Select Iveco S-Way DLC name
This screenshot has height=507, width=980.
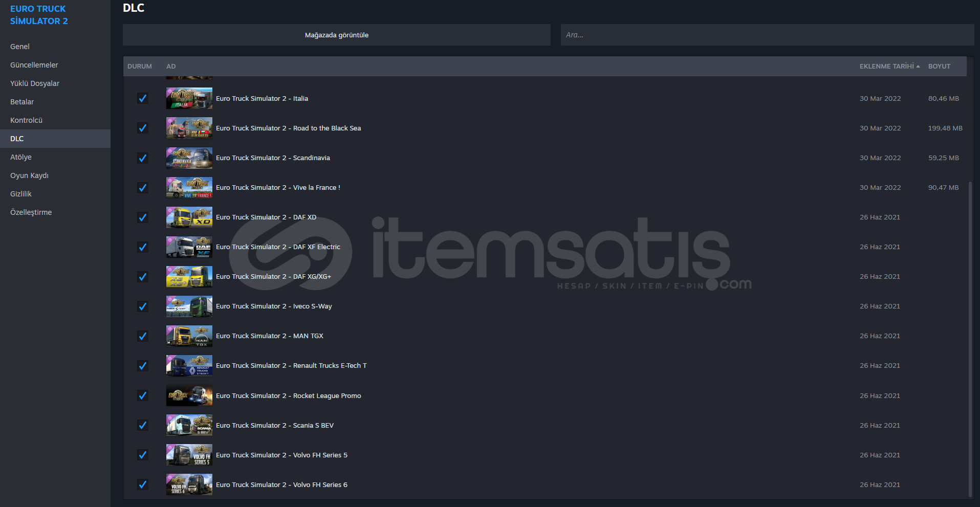point(274,306)
